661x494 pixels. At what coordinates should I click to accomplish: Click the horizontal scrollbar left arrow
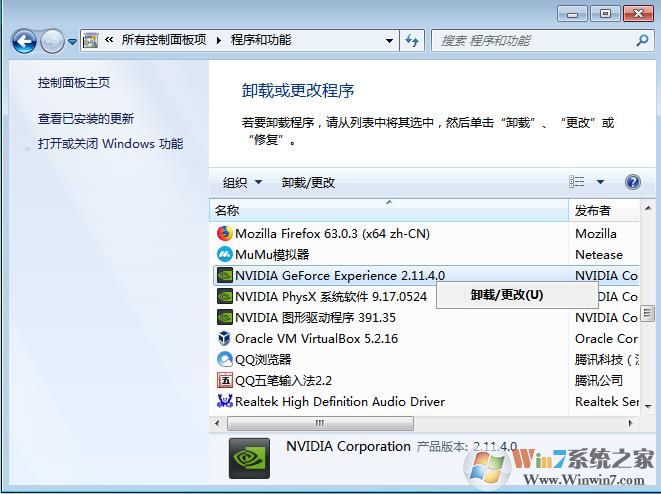click(x=217, y=423)
